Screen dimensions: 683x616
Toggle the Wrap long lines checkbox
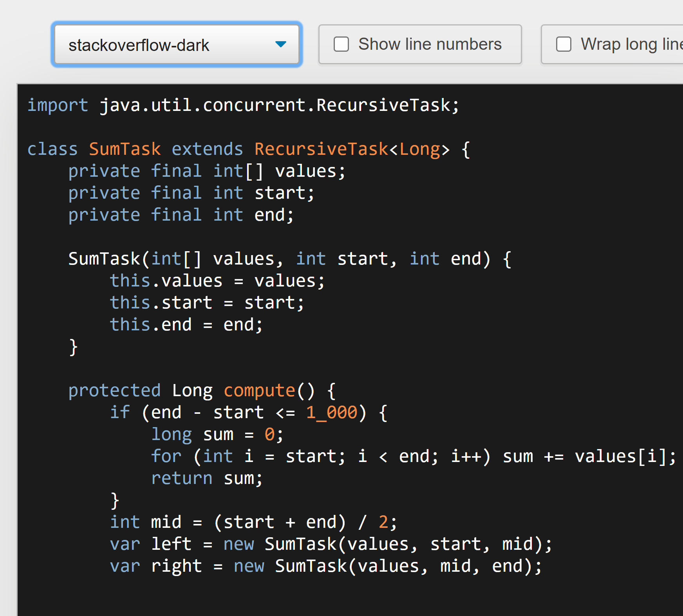point(564,44)
